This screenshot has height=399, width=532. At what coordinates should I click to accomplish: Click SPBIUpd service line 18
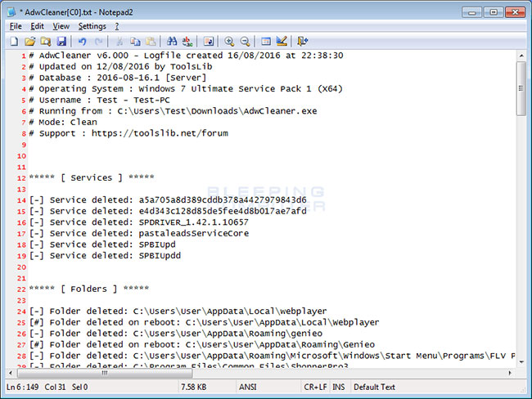coord(102,244)
